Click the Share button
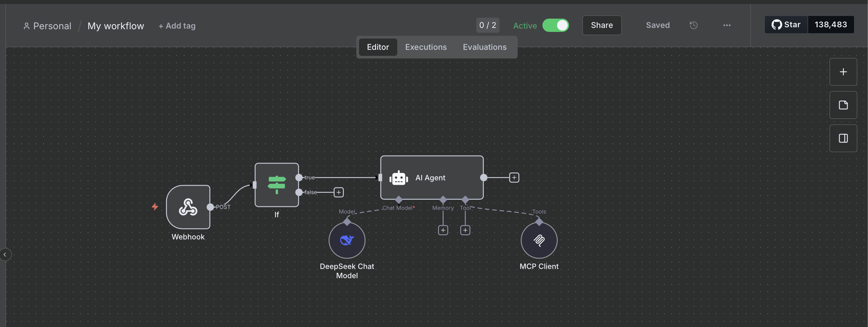This screenshot has height=327, width=868. tap(602, 25)
